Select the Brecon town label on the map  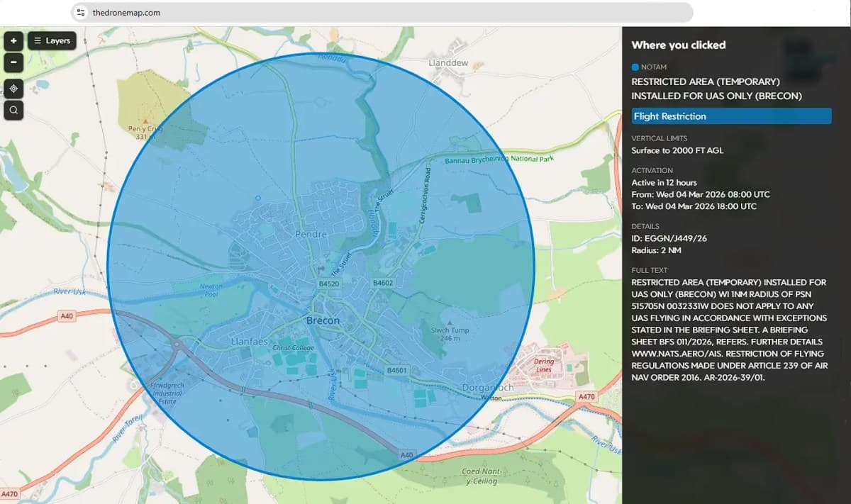click(x=323, y=320)
